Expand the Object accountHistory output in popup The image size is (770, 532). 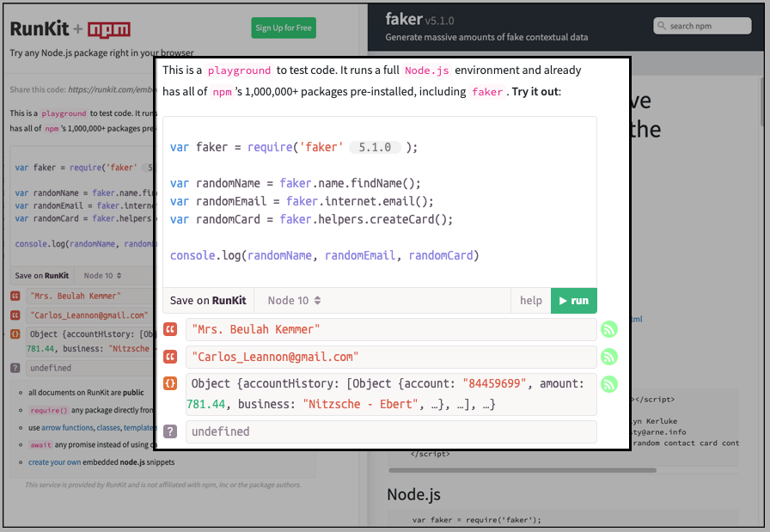click(x=391, y=394)
